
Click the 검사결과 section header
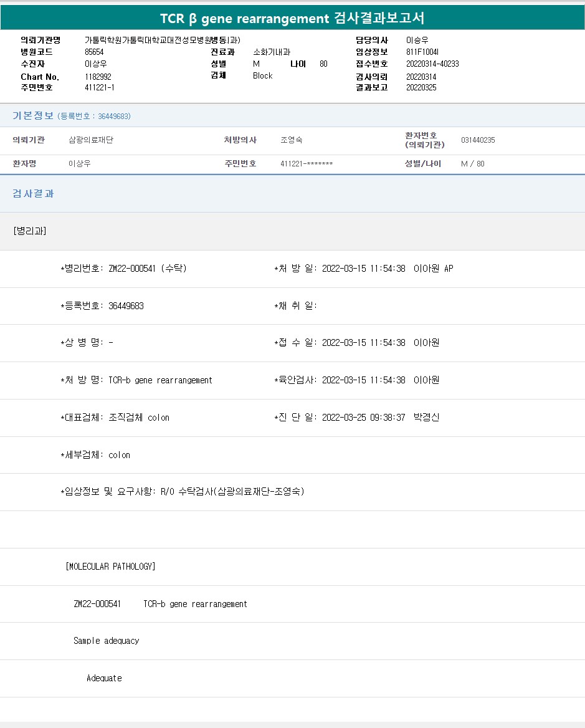(x=33, y=194)
